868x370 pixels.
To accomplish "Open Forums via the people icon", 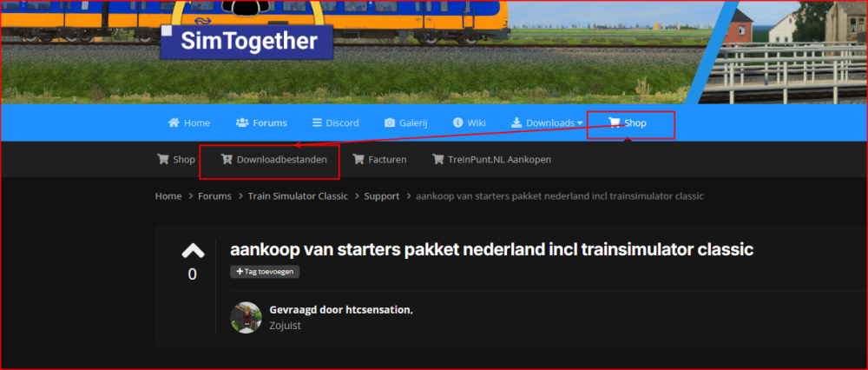I will [242, 122].
